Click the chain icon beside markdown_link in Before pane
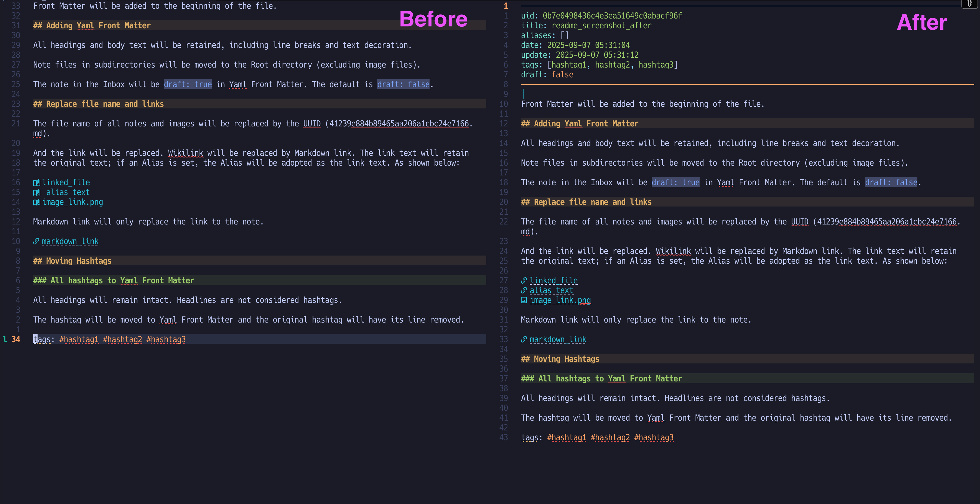980x504 pixels. tap(36, 241)
